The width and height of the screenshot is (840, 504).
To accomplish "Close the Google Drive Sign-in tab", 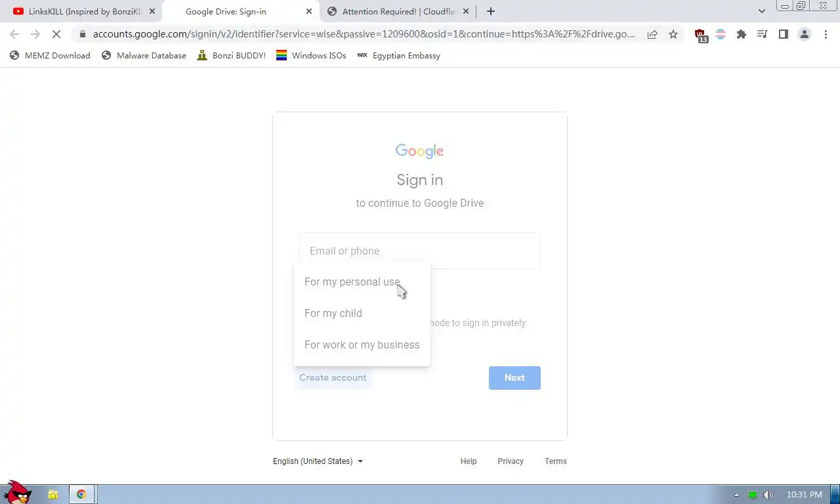I will [309, 11].
